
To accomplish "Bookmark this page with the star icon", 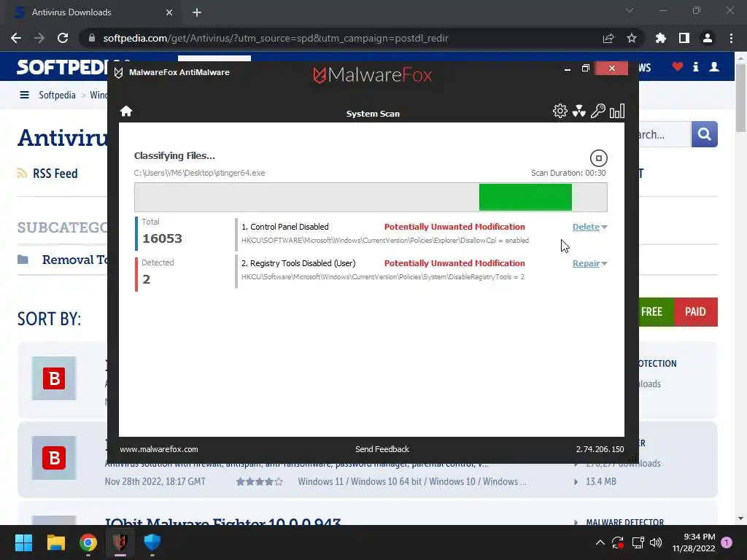I will (x=632, y=38).
